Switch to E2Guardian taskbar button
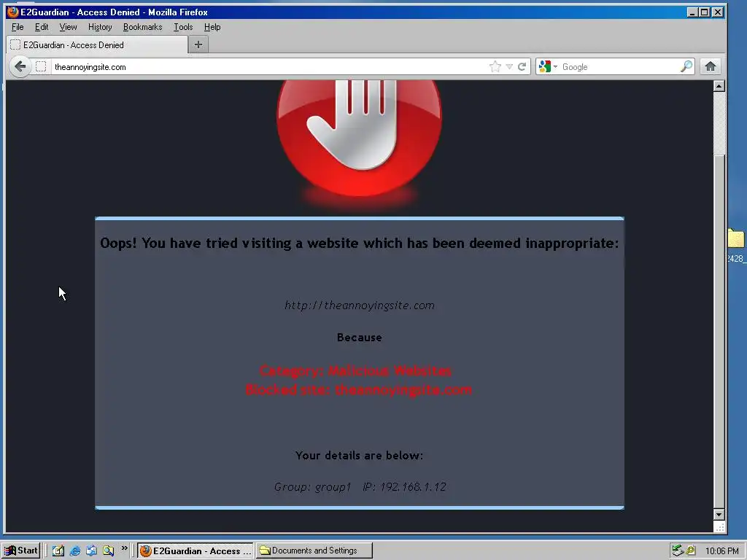Image resolution: width=747 pixels, height=560 pixels. pos(195,551)
